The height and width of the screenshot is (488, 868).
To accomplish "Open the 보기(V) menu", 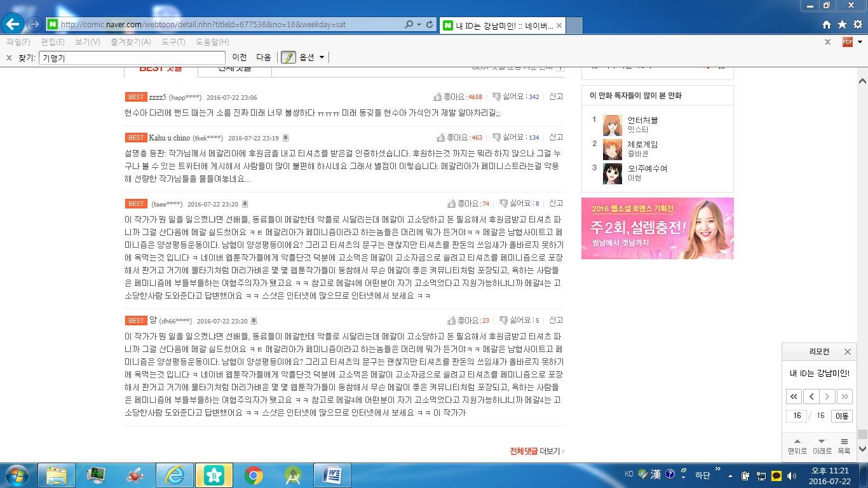I will [87, 42].
